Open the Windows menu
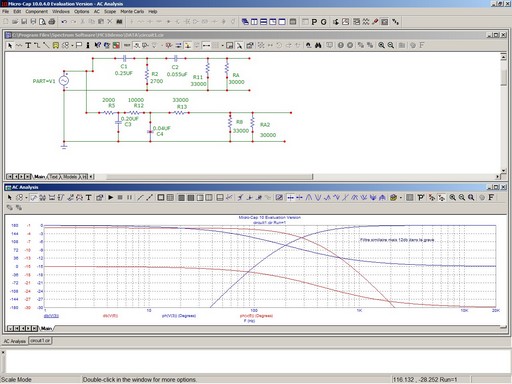Viewport: 512px width, 384px height. click(61, 11)
